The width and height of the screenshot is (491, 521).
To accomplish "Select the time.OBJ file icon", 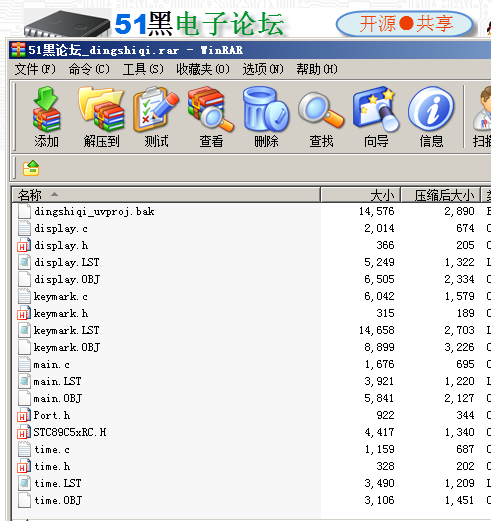I will pyautogui.click(x=24, y=501).
